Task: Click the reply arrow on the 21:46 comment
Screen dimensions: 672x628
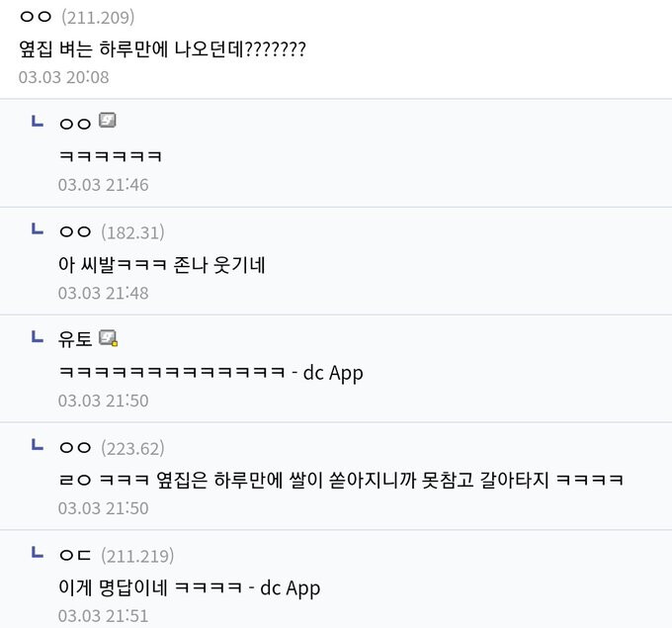Action: 38,123
